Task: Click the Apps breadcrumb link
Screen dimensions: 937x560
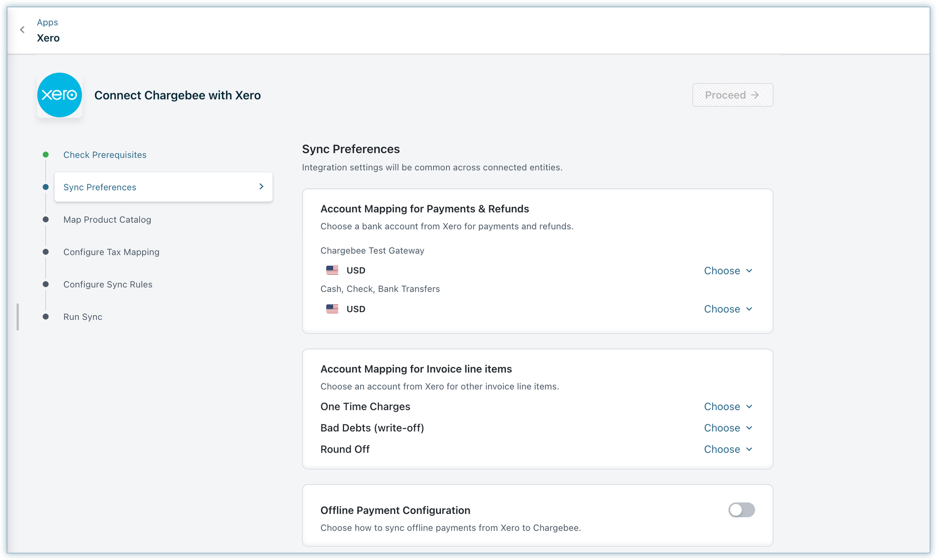Action: 47,22
